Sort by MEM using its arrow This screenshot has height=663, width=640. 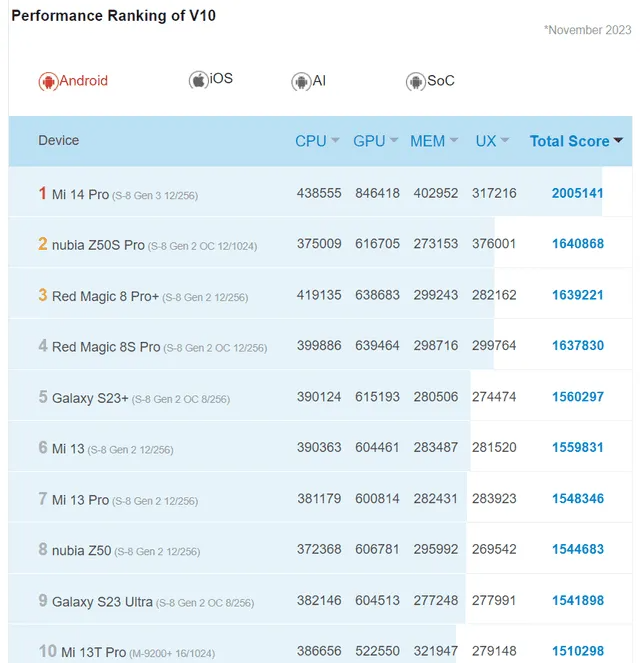point(454,140)
